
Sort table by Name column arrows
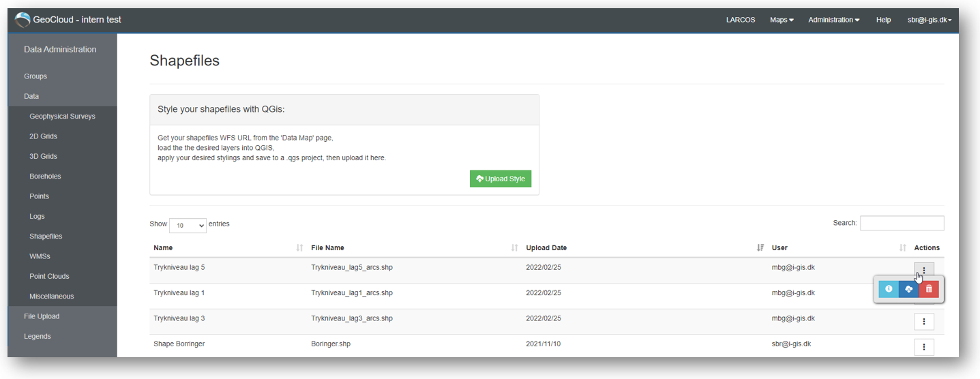click(x=299, y=248)
